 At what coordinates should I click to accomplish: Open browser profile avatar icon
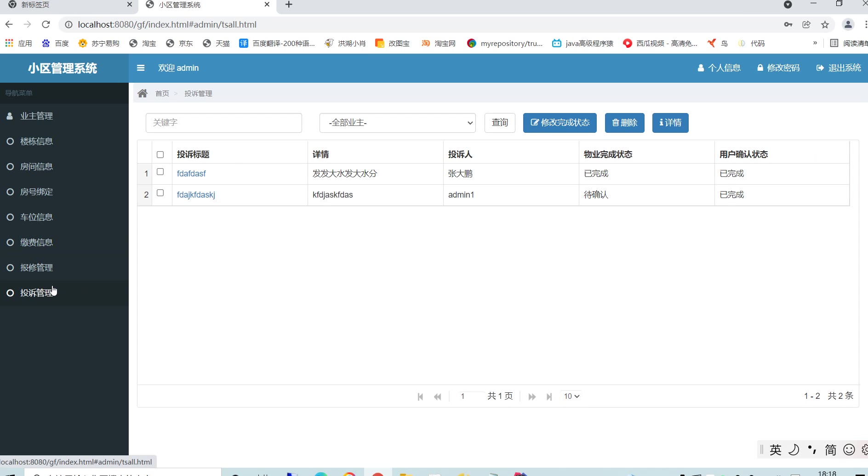pos(848,24)
